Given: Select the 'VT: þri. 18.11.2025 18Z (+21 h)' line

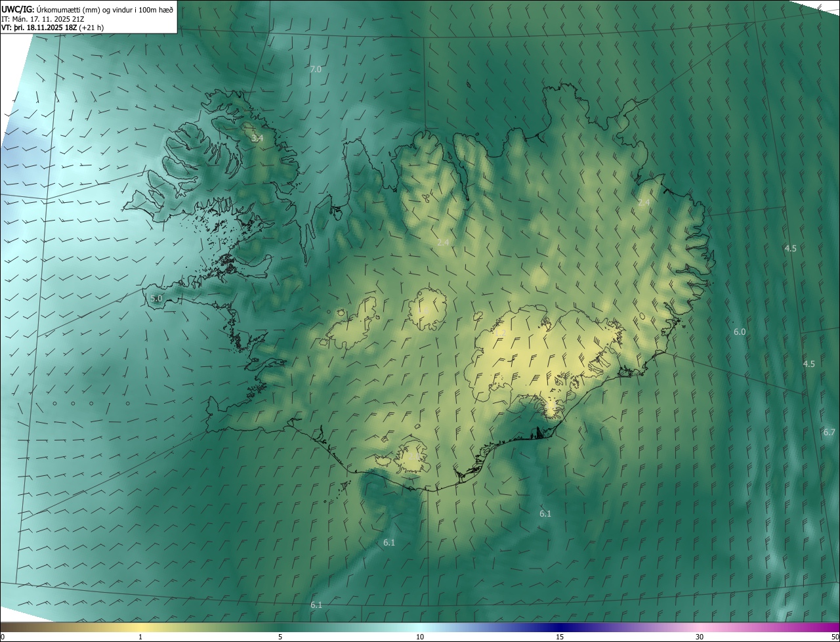Looking at the screenshot, I should pos(52,28).
